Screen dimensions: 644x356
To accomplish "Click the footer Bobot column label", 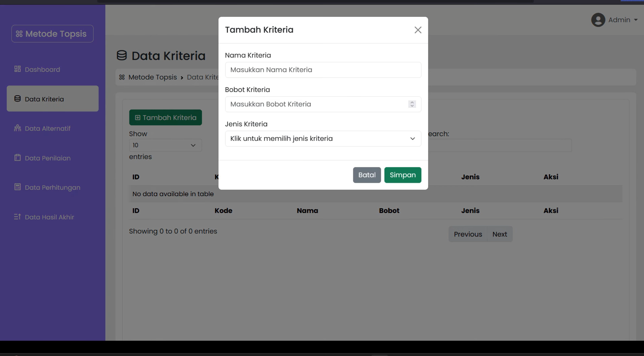I will (389, 210).
